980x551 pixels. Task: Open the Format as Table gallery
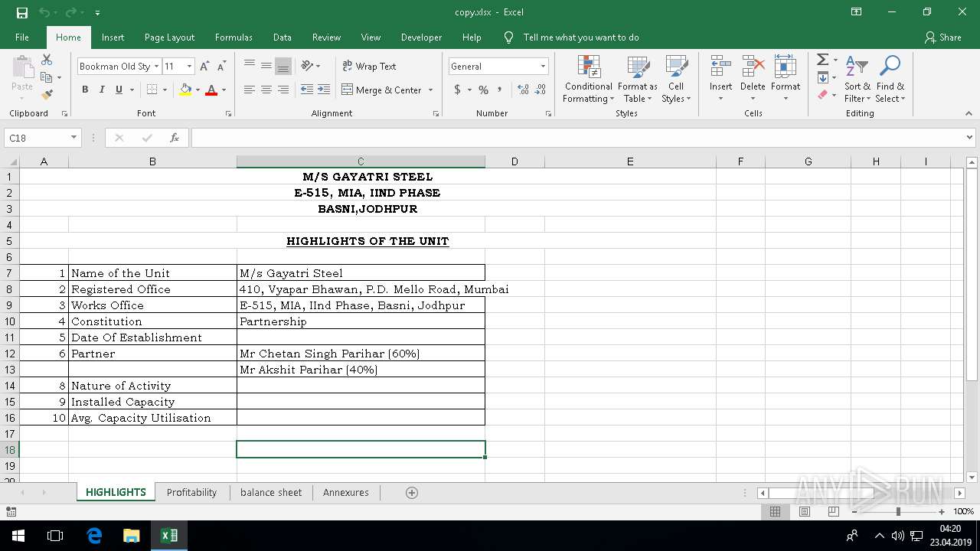pos(638,79)
